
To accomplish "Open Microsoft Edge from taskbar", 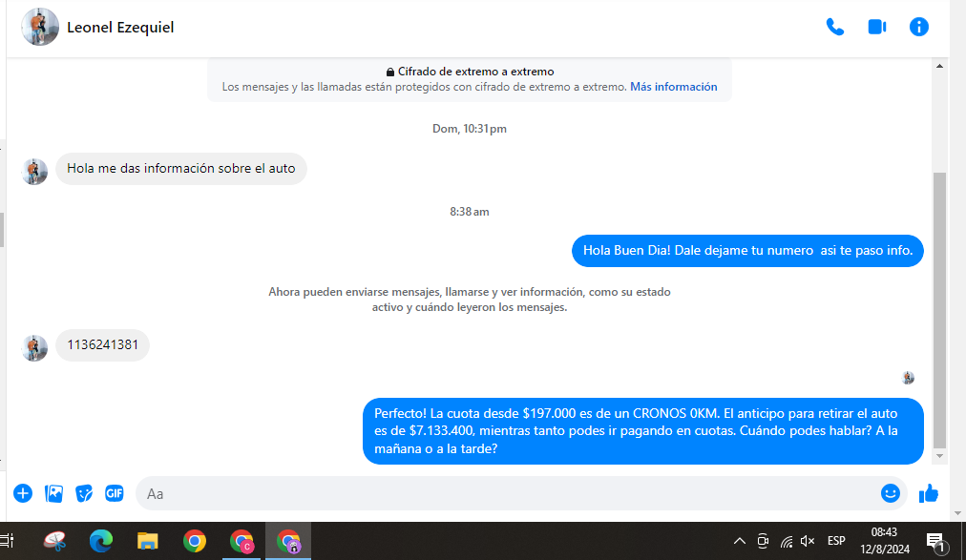I will pos(101,542).
